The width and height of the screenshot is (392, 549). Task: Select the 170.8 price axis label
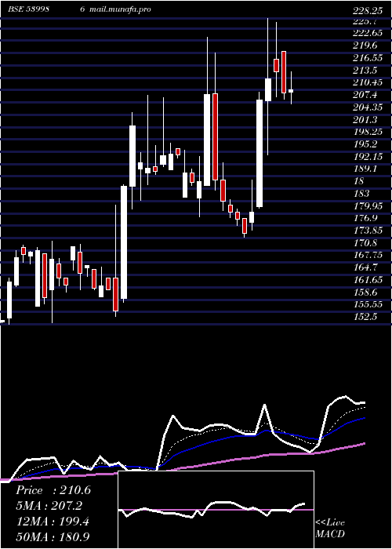pos(365,242)
